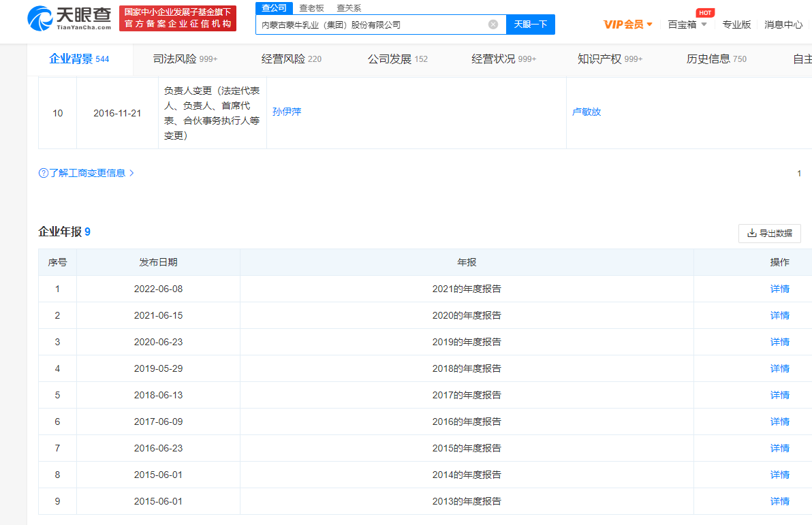Open the TianYanCha logo homepage
The image size is (812, 525).
pos(69,18)
